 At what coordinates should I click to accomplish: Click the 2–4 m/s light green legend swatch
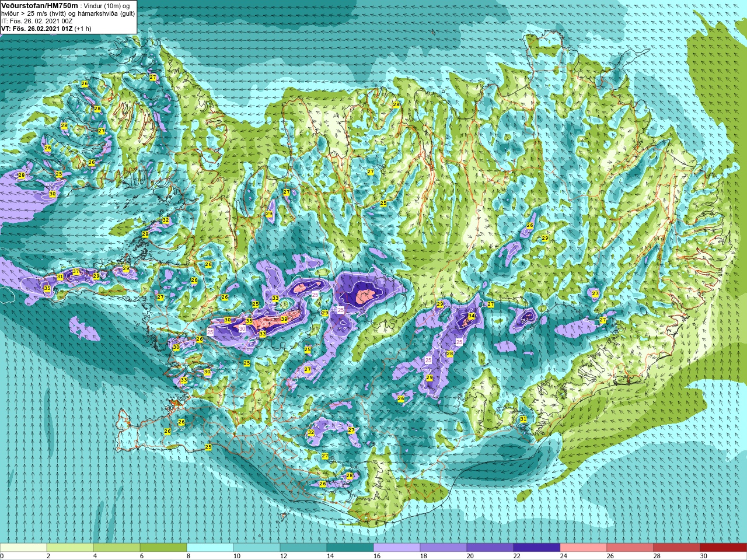[x=70, y=548]
